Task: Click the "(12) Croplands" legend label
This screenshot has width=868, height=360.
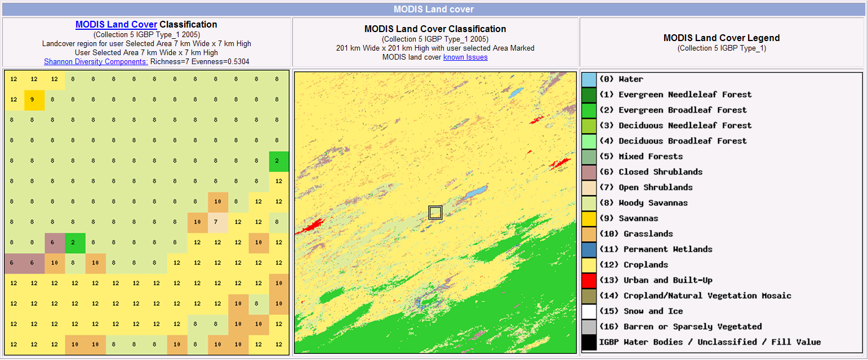Action: [x=634, y=265]
